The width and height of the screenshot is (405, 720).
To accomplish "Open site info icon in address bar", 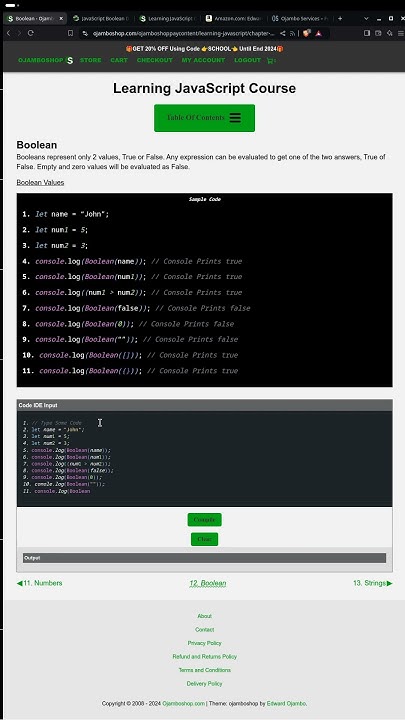I will (x=85, y=33).
